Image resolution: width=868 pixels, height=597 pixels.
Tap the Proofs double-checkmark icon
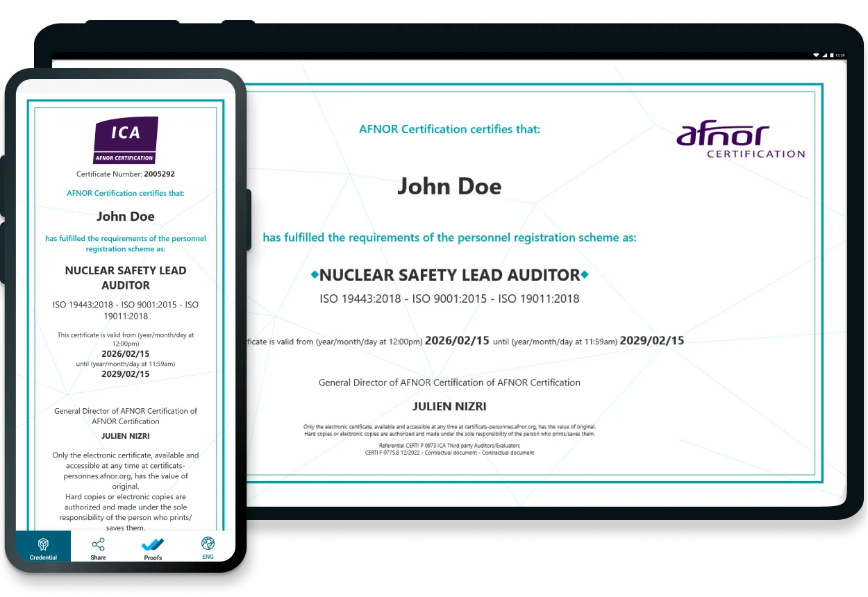[153, 544]
